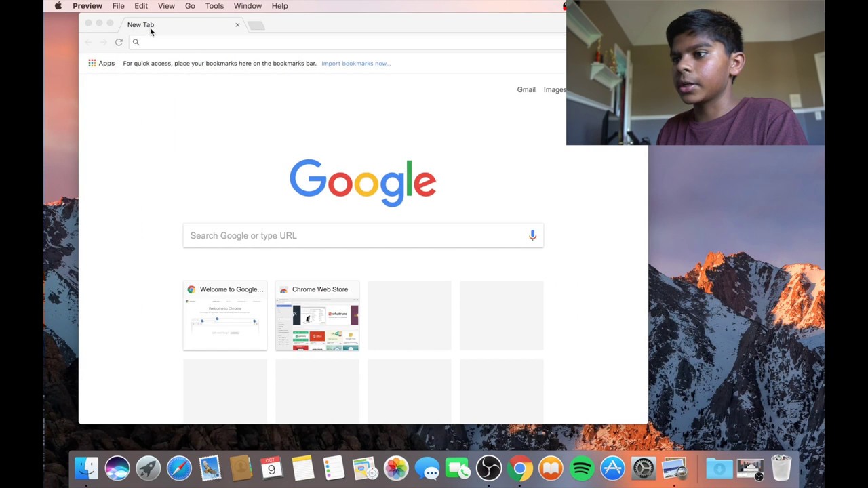Open the File menu
The image size is (868, 488).
click(118, 6)
